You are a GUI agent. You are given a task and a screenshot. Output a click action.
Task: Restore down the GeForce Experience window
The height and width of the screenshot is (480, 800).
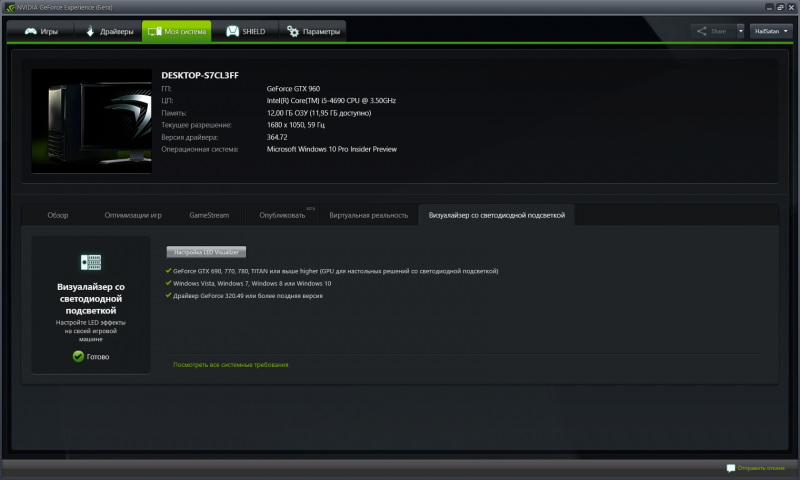point(781,7)
